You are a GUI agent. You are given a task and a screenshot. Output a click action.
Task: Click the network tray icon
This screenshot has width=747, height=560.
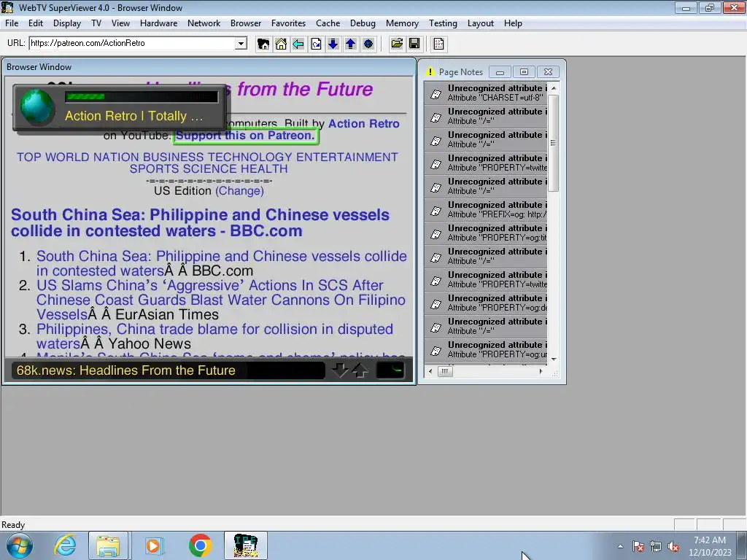tap(656, 547)
